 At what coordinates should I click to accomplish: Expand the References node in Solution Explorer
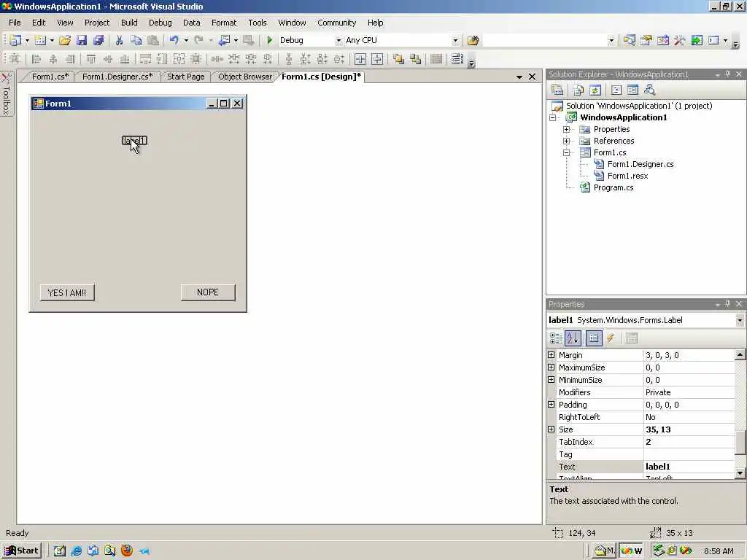pos(566,141)
